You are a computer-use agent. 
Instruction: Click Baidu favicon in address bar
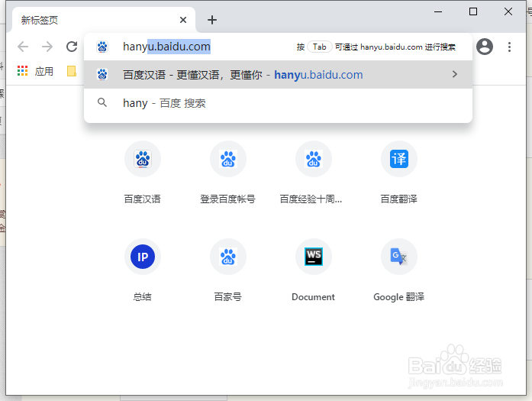point(102,47)
